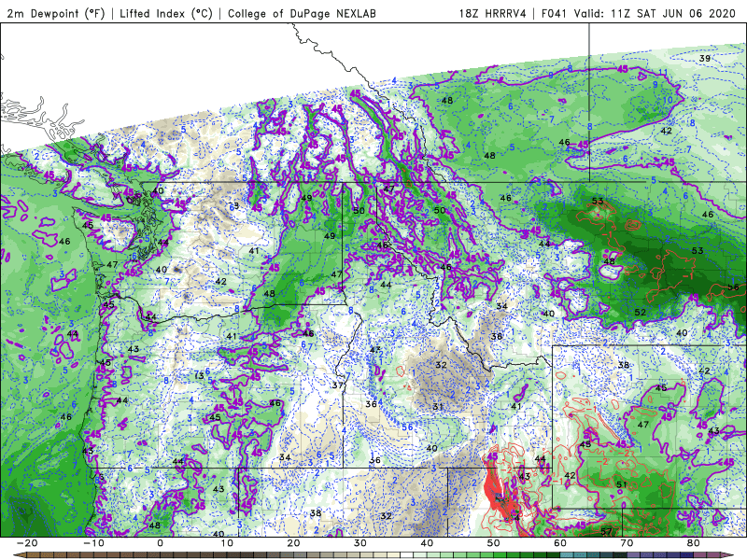747x560 pixels.
Task: Click the black "51" dewpoint value on map
Action: click(x=622, y=484)
